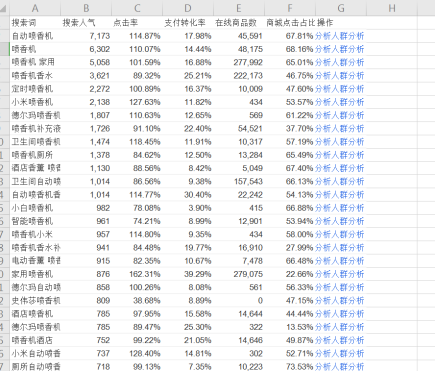
Task: Click the 在线商品数 header cell
Action: tap(239, 23)
